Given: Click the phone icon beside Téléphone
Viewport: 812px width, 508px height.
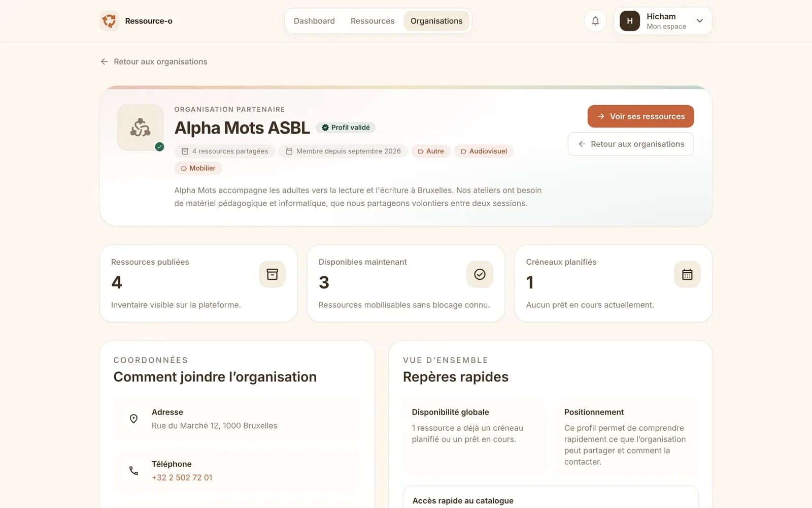Looking at the screenshot, I should pyautogui.click(x=133, y=470).
